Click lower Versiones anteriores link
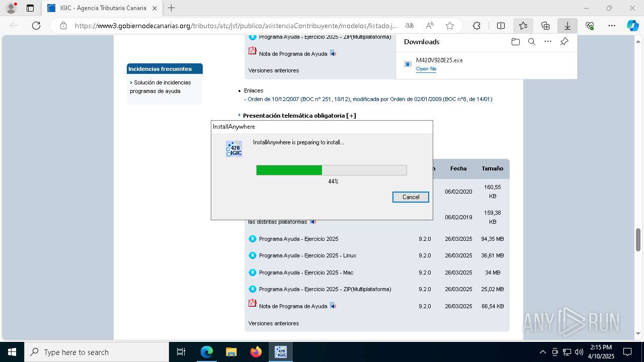 [273, 323]
